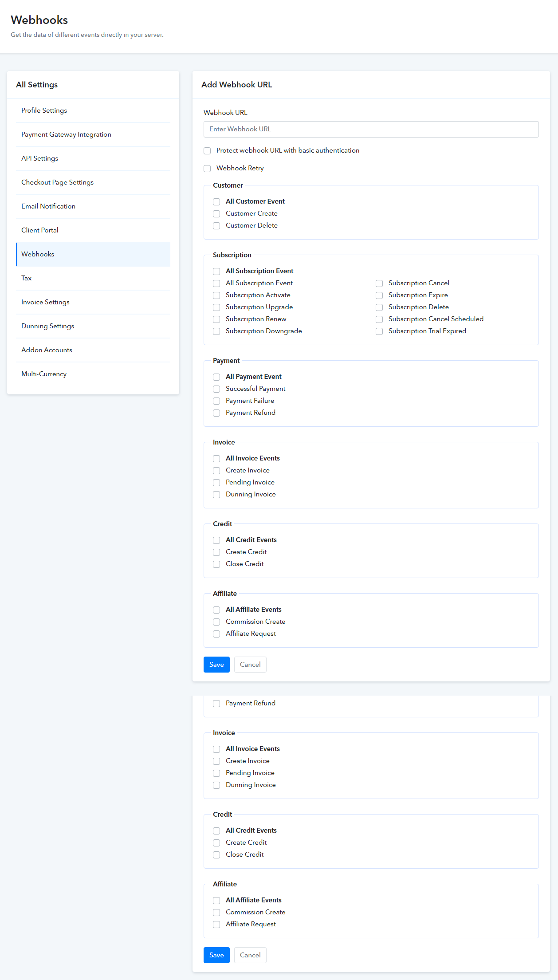Open Profile Settings in the sidebar
This screenshot has height=980, width=558.
point(44,110)
